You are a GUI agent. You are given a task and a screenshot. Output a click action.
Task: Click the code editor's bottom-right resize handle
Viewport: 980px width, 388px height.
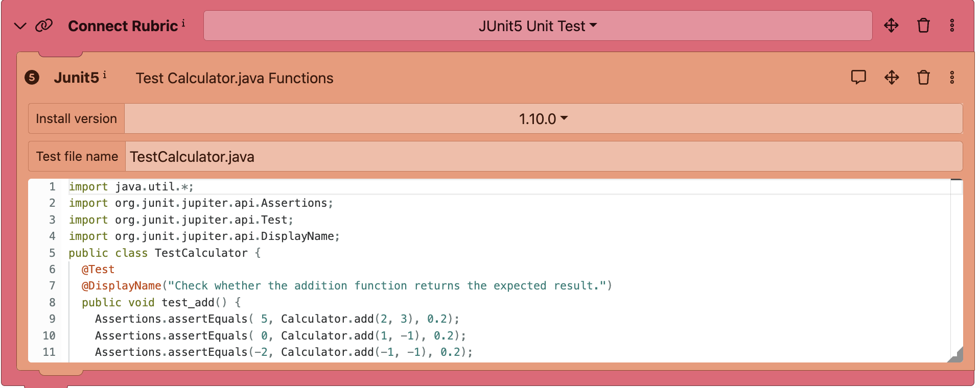point(956,356)
